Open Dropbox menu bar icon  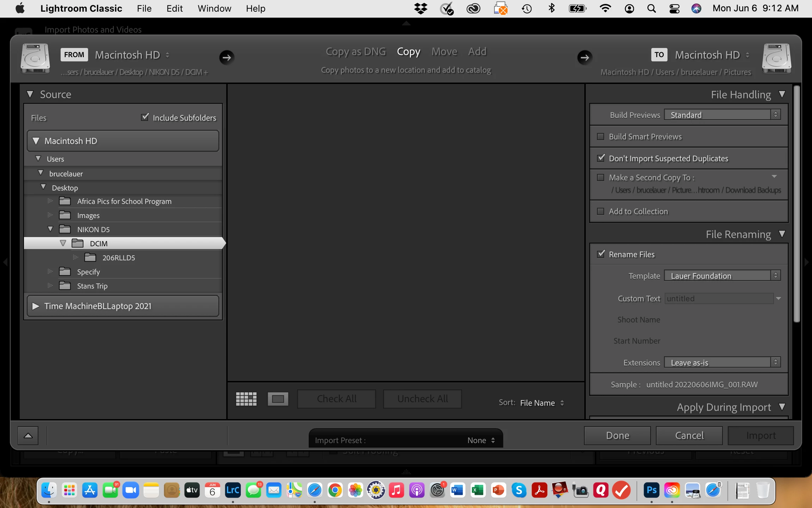(x=420, y=8)
